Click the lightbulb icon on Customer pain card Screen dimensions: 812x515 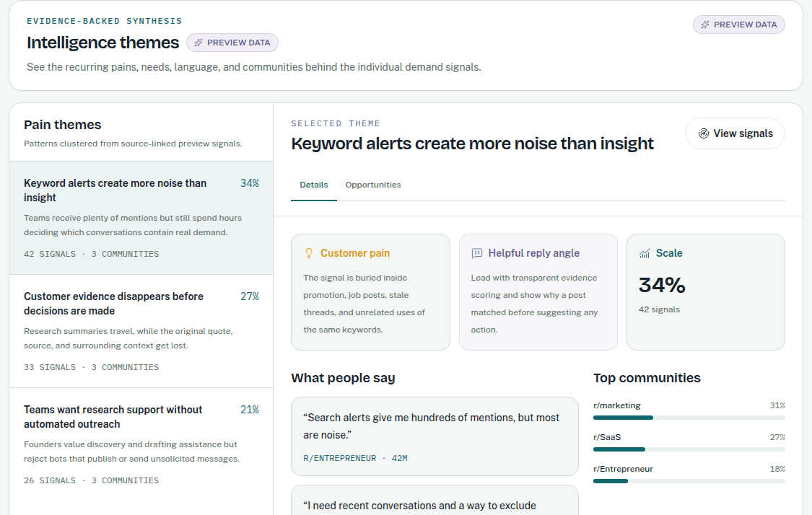(309, 253)
